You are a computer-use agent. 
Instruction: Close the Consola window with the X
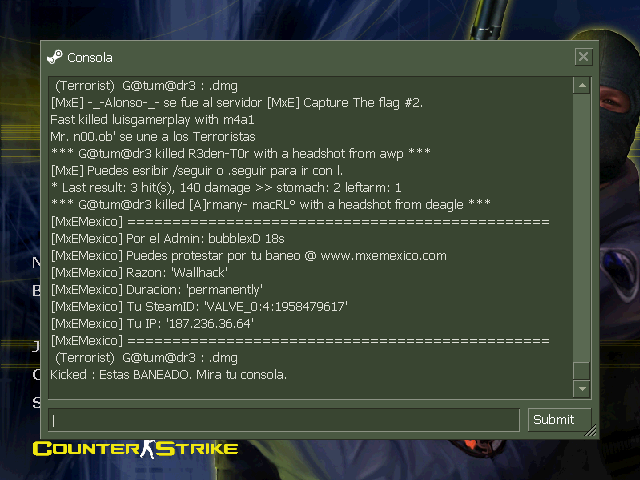click(x=583, y=57)
